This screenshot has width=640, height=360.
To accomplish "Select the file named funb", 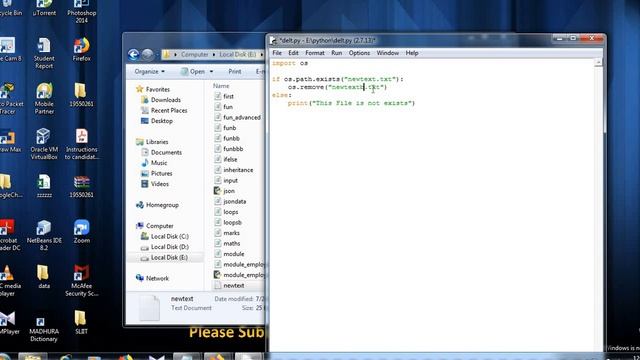I will [x=225, y=128].
